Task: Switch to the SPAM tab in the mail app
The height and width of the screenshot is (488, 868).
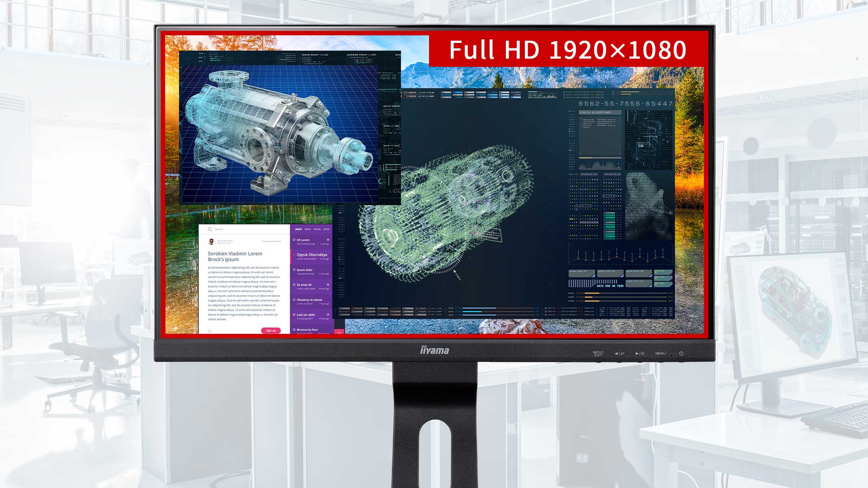Action: click(326, 229)
